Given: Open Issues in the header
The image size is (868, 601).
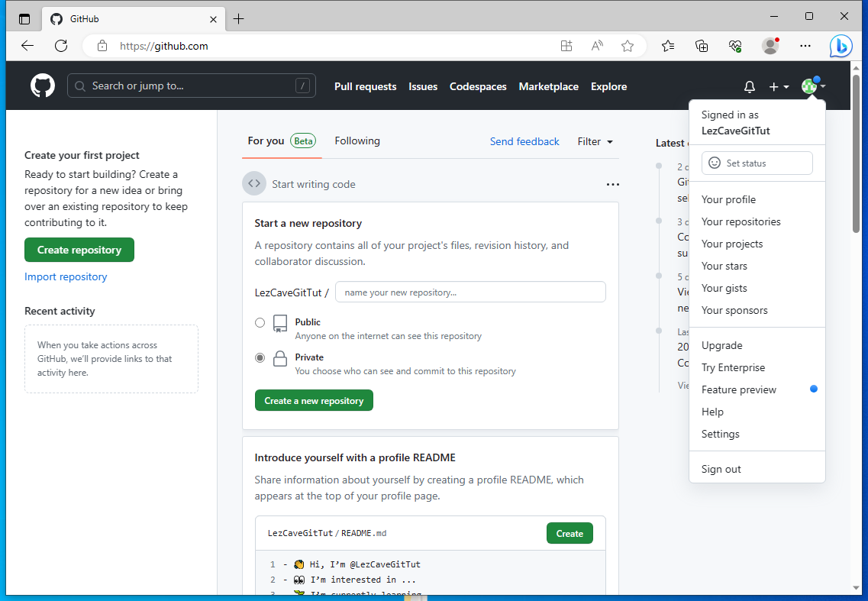Looking at the screenshot, I should [x=423, y=86].
